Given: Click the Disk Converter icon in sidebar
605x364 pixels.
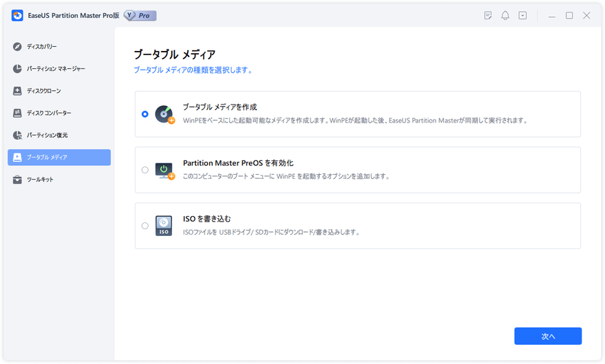Looking at the screenshot, I should click(x=18, y=113).
